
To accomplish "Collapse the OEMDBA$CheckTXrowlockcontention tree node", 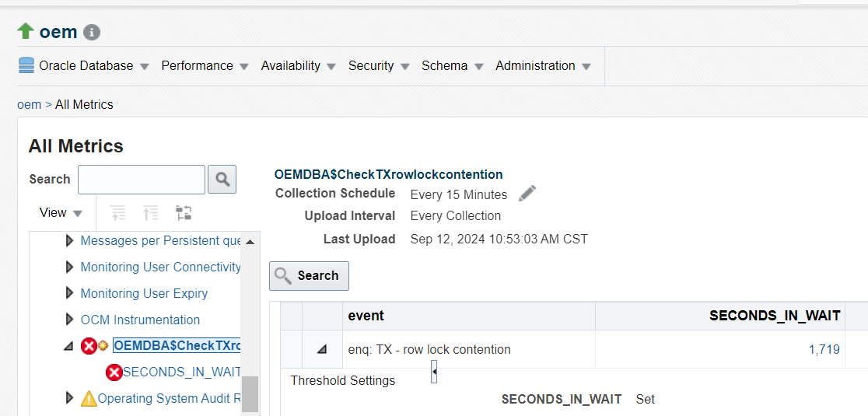I will point(69,346).
